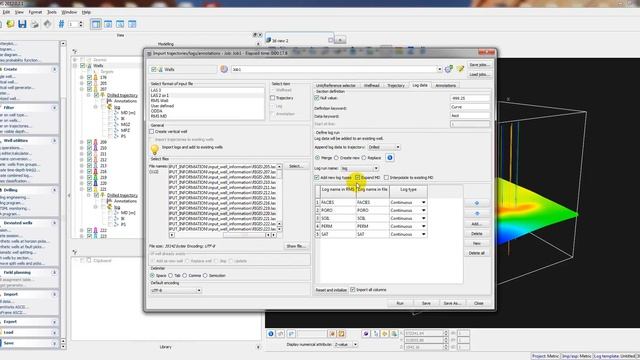Toggle Import all columns checkbox
The height and width of the screenshot is (360, 640).
(353, 289)
